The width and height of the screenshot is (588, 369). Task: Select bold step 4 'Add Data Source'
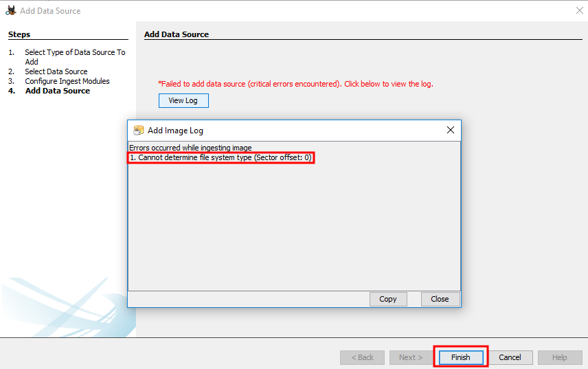pyautogui.click(x=58, y=91)
